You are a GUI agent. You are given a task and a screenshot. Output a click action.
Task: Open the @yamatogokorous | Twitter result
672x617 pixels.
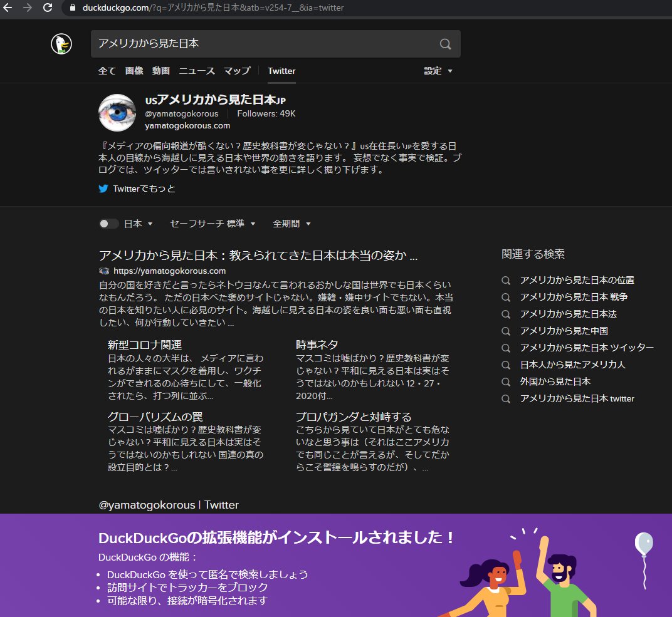[x=169, y=505]
